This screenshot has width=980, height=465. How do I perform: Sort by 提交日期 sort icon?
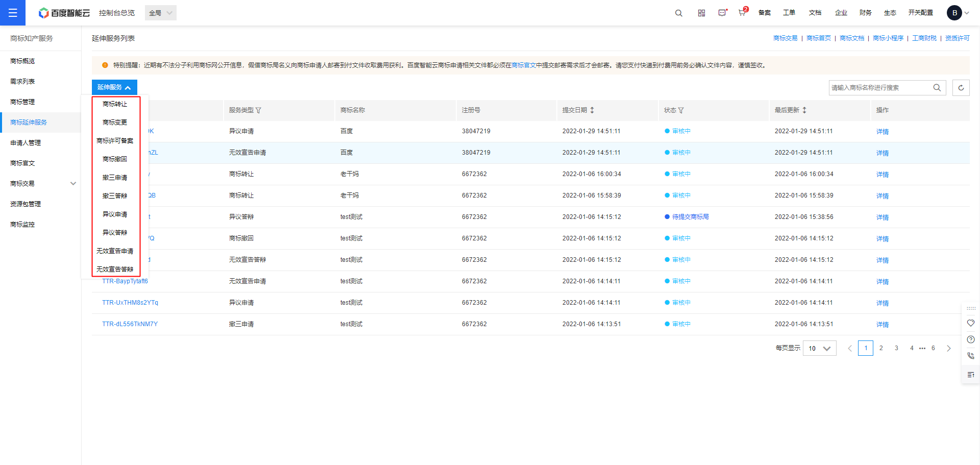click(x=592, y=110)
